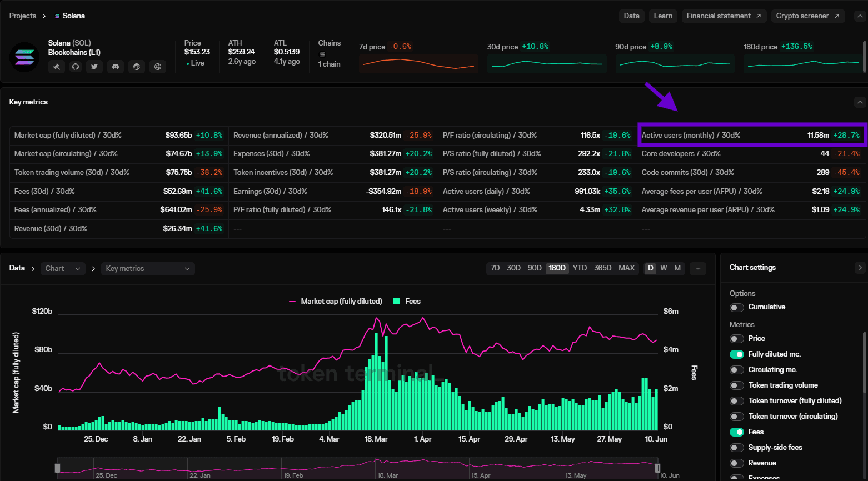The width and height of the screenshot is (868, 481).
Task: Click the breadcrumb chevron after Projects
Action: [x=44, y=16]
